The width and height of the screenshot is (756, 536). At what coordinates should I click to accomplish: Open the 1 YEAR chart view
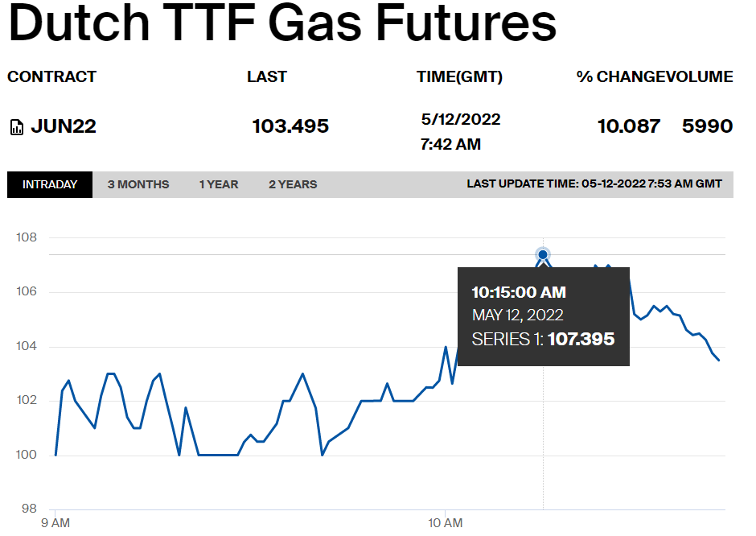[x=219, y=184]
